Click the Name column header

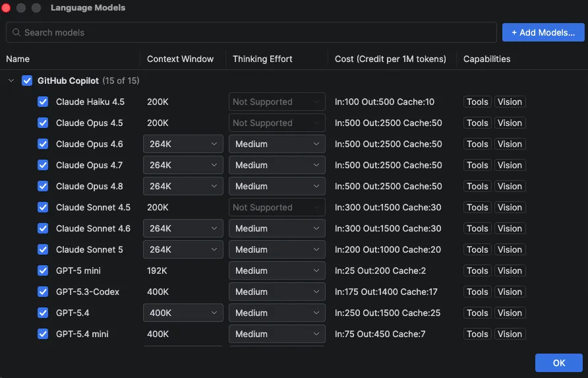[18, 59]
